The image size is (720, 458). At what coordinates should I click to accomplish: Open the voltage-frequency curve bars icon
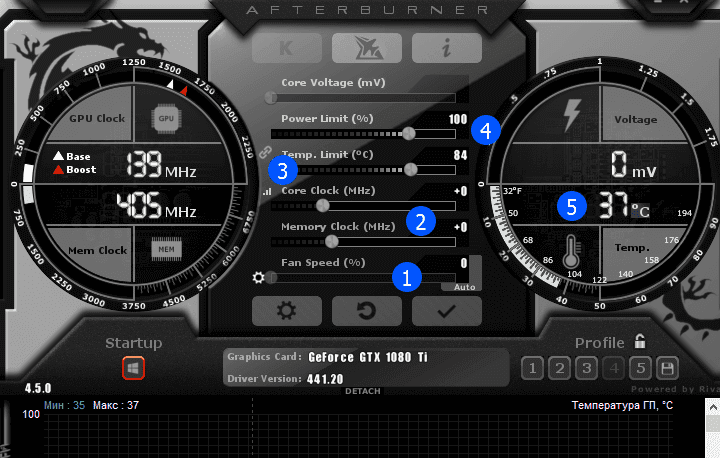point(267,192)
